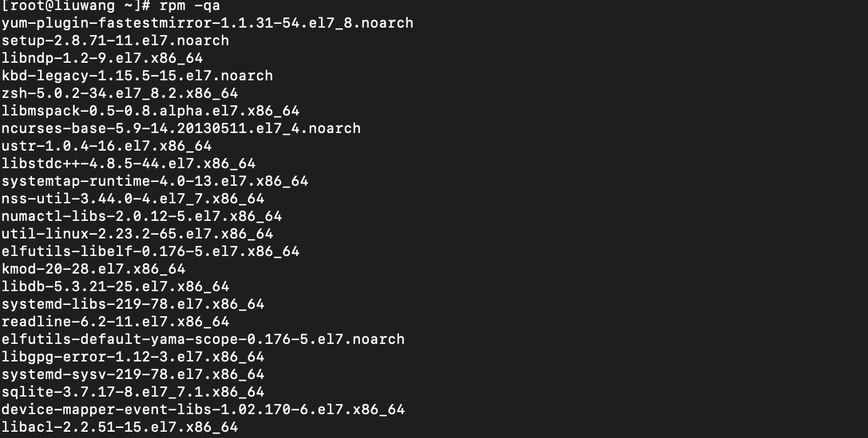Viewport: 868px width, 438px height.
Task: Select the util-linux-2.23.2-65 line
Action: click(x=137, y=234)
